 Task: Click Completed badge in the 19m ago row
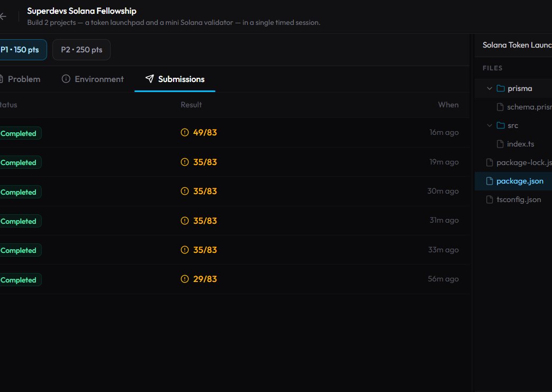pos(21,162)
